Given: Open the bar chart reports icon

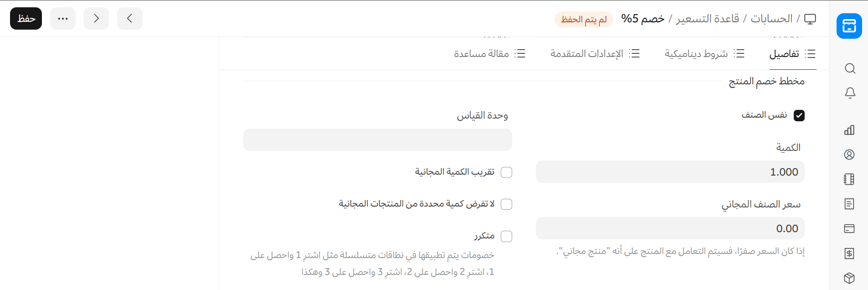Looking at the screenshot, I should coord(849,130).
